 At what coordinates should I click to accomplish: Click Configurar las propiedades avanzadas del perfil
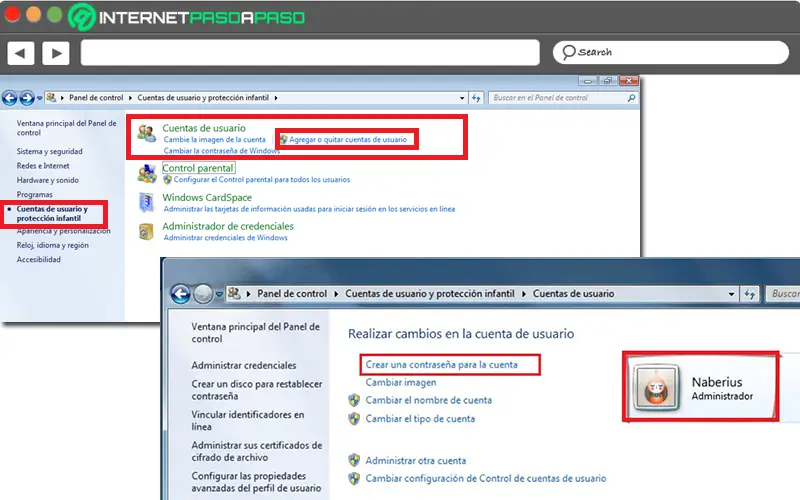coord(256,482)
